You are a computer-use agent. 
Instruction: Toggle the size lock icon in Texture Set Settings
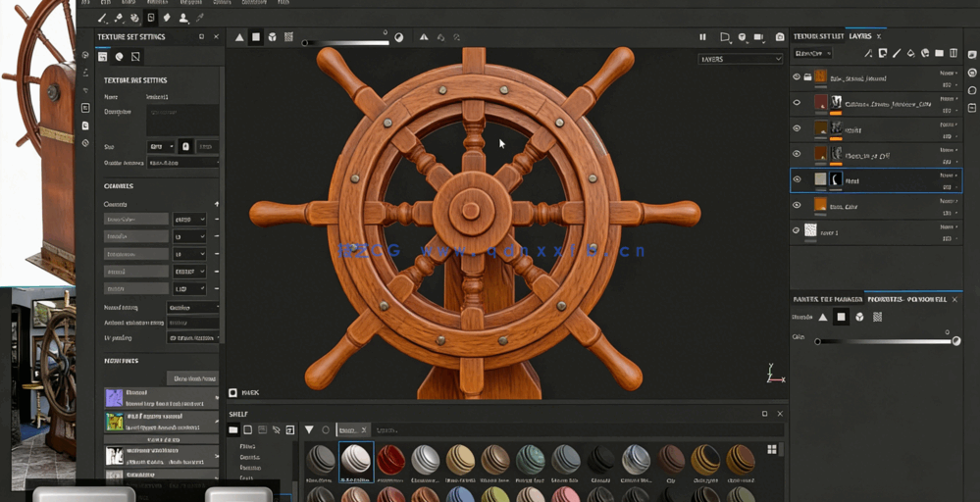185,146
